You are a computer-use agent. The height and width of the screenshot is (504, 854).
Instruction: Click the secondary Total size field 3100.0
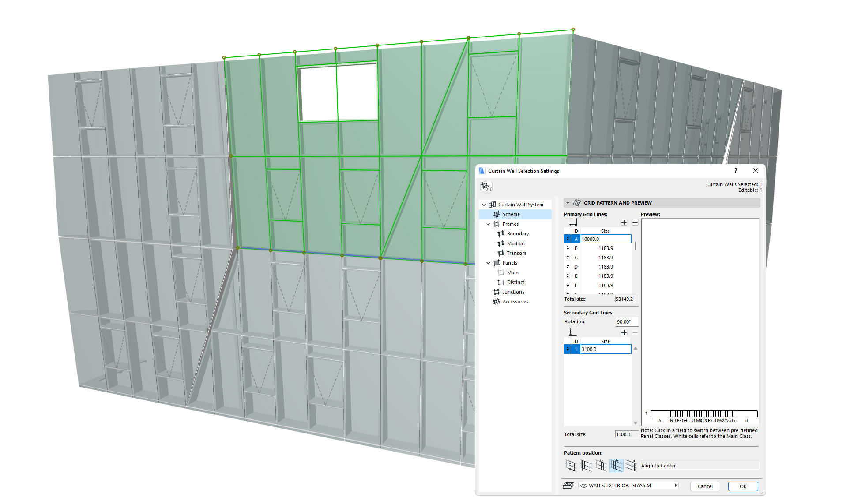click(626, 434)
